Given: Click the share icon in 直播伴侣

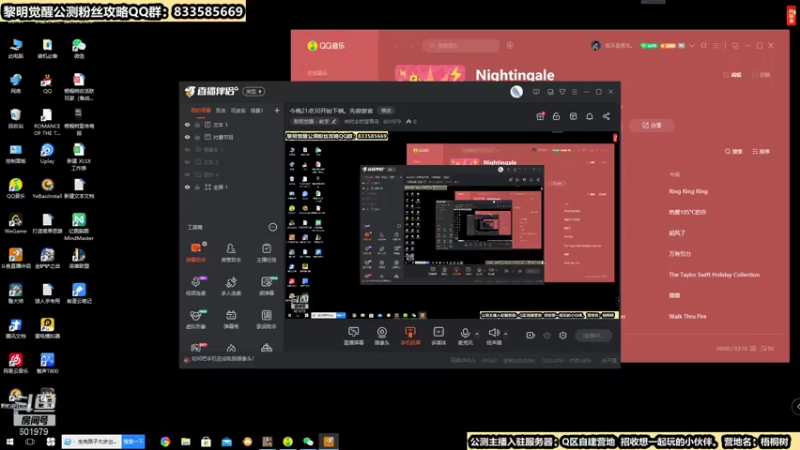Looking at the screenshot, I should pos(606,116).
